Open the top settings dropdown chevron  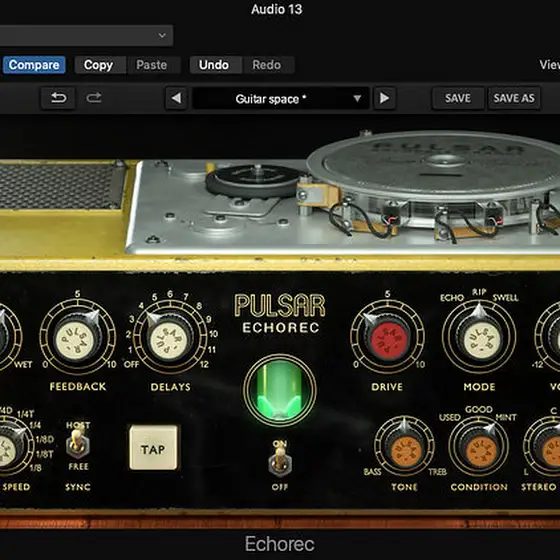162,35
